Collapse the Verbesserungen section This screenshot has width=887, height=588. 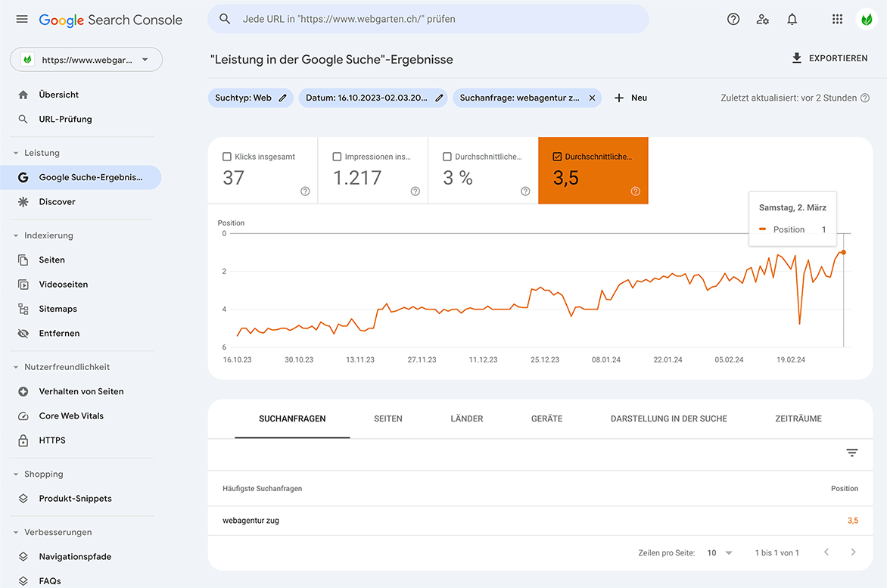click(16, 532)
